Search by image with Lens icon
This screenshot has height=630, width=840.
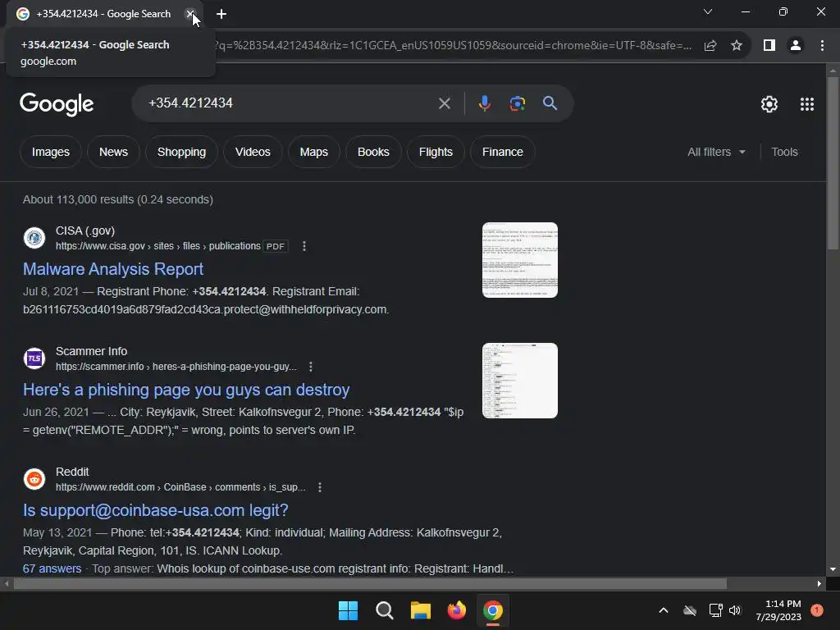517,103
